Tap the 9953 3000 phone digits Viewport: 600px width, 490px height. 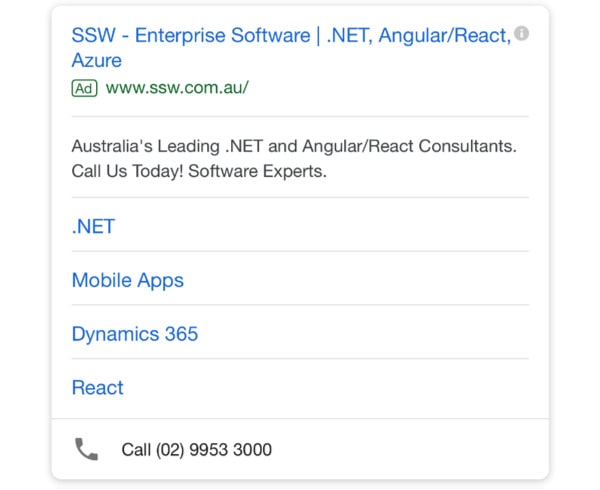(x=234, y=450)
